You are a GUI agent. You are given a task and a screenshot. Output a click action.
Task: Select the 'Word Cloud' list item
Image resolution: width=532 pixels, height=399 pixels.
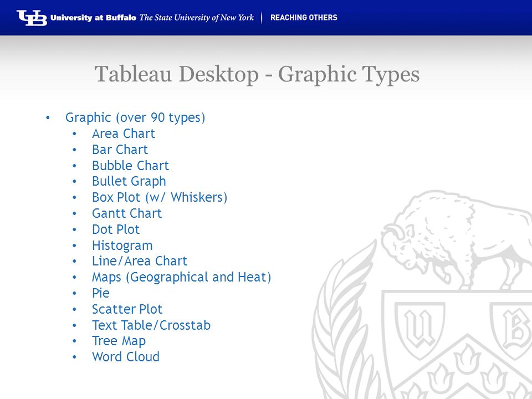[x=126, y=357]
